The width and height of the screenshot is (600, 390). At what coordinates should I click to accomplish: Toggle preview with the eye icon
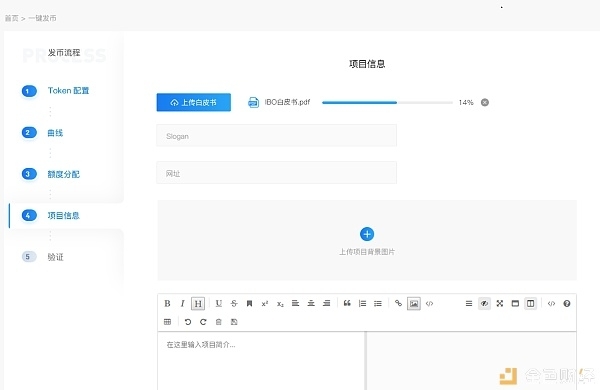484,304
